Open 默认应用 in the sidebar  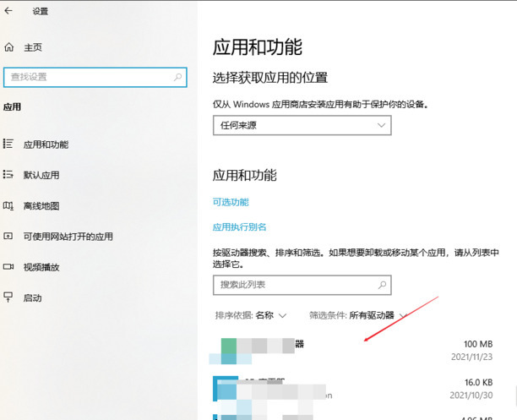coord(41,175)
